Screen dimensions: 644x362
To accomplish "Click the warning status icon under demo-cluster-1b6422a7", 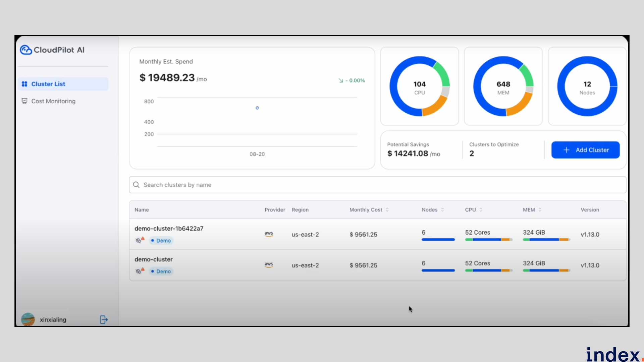I will tap(140, 240).
